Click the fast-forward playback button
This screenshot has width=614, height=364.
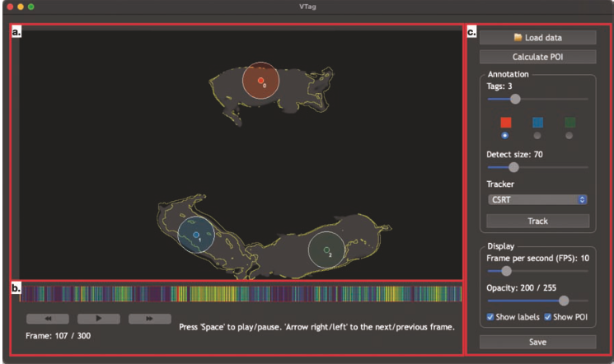tap(149, 318)
